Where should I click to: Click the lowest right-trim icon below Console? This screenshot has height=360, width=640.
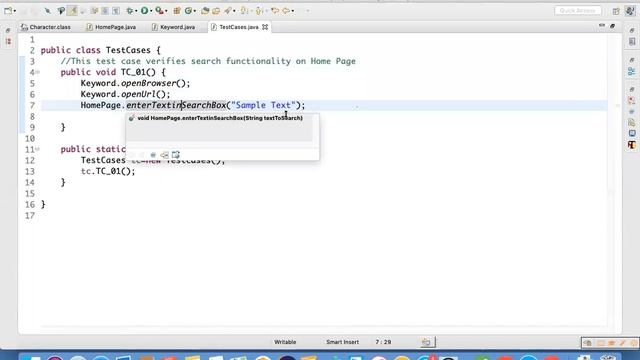(632, 145)
